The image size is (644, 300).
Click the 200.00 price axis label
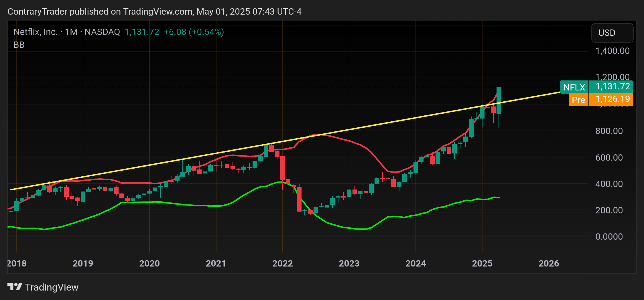[x=609, y=210]
